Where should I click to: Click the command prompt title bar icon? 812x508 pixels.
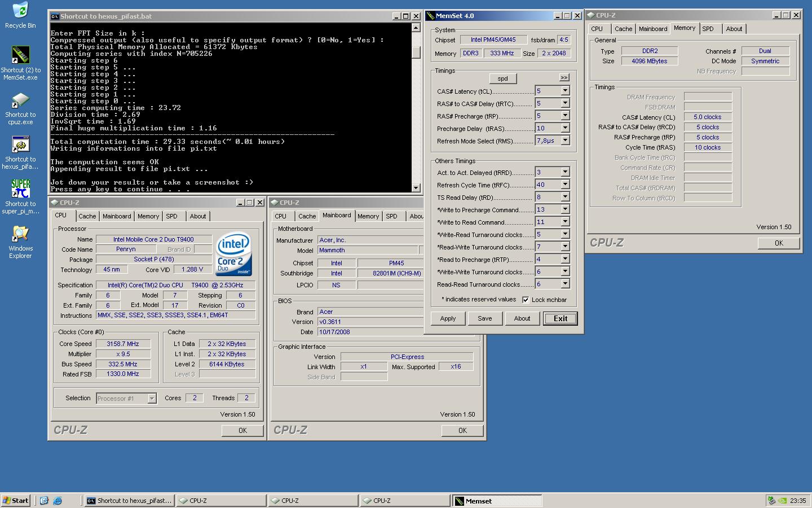(55, 16)
